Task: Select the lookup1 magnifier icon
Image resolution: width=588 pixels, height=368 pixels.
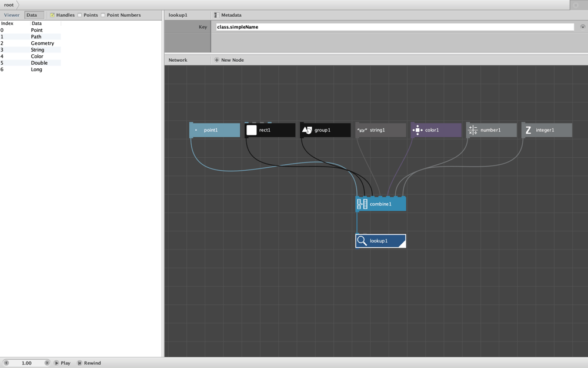Action: pyautogui.click(x=362, y=241)
